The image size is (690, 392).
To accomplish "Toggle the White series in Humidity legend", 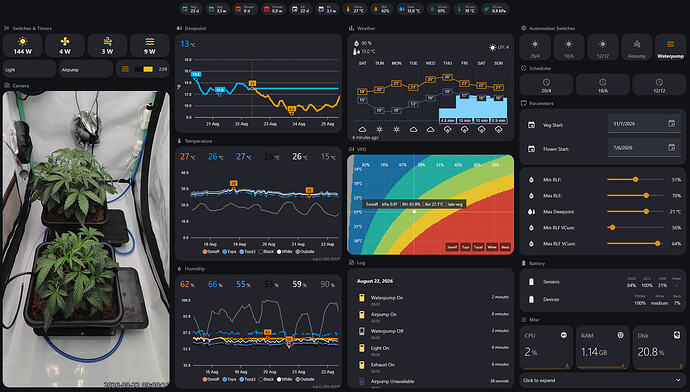I will click(x=284, y=379).
